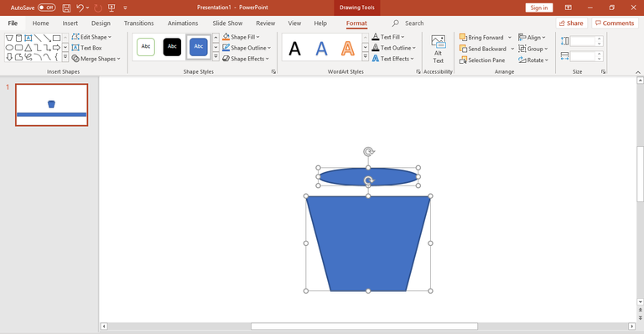
Task: Click the Sign in button
Action: point(539,8)
